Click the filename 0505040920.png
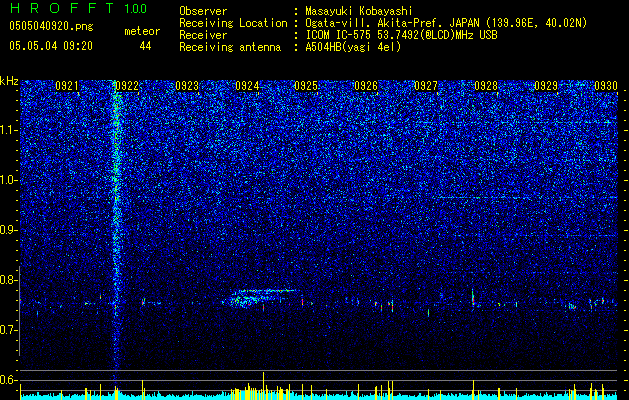 pos(51,26)
